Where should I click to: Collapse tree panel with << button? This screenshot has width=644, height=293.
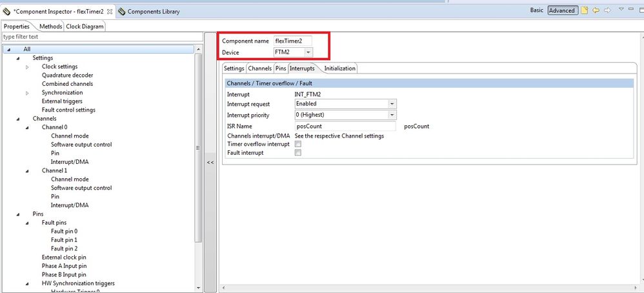[210, 163]
